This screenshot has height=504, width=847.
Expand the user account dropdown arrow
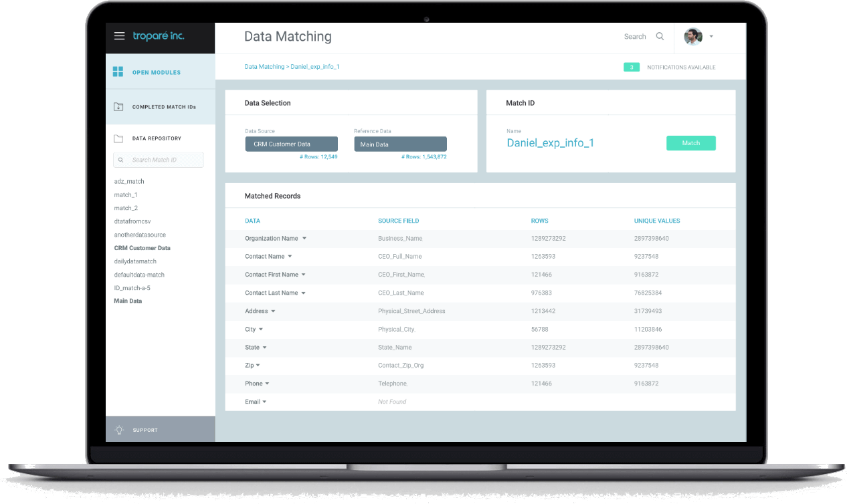[711, 37]
